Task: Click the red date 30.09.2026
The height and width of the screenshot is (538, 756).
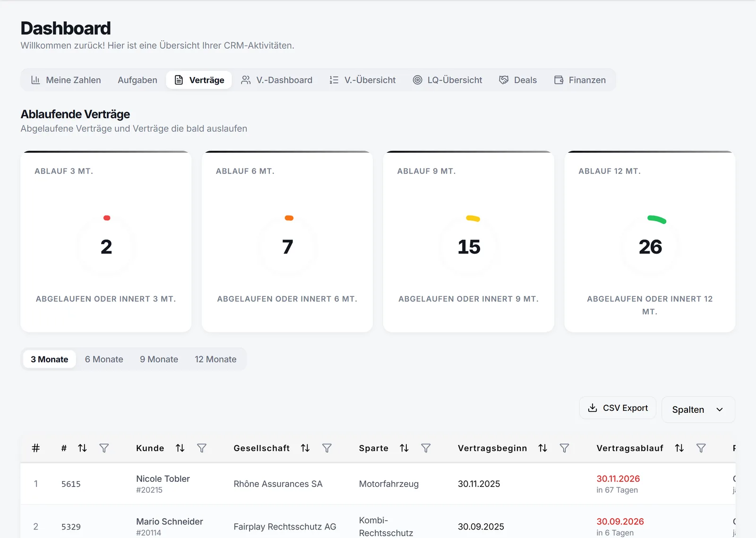Action: (x=620, y=521)
